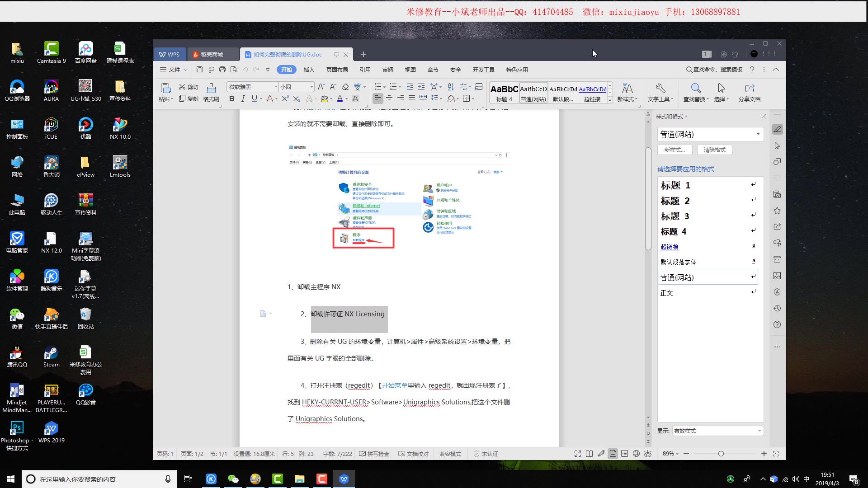Switch to the 页面布局 ribbon tab
This screenshot has width=868, height=488.
click(337, 70)
